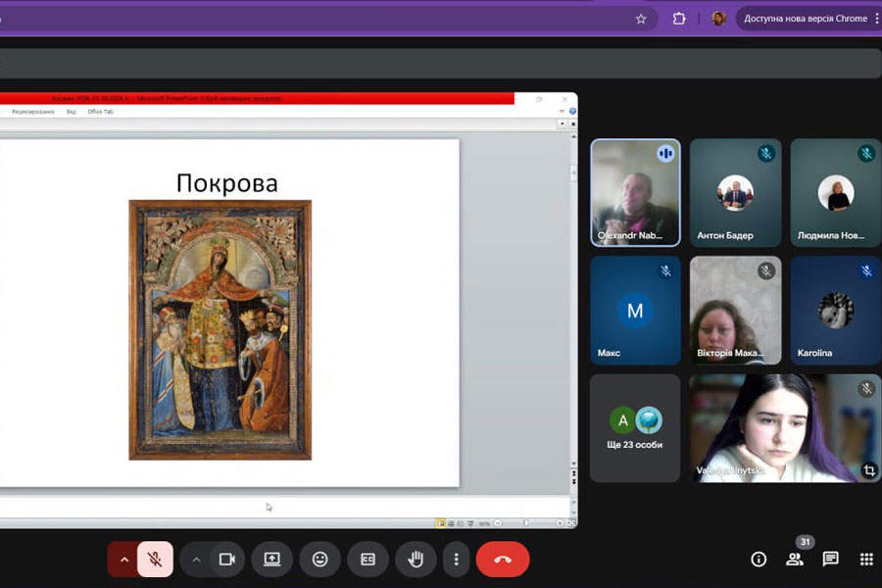The width and height of the screenshot is (882, 588).
Task: Raise your hand in the meeting
Action: [x=416, y=559]
